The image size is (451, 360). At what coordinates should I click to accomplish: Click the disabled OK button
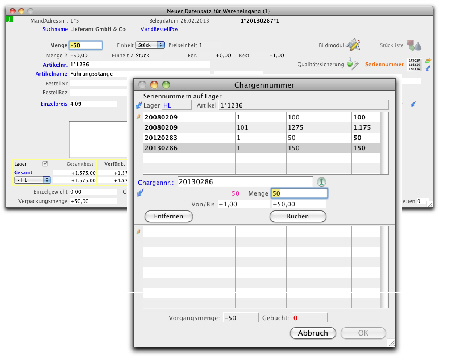[x=363, y=333]
